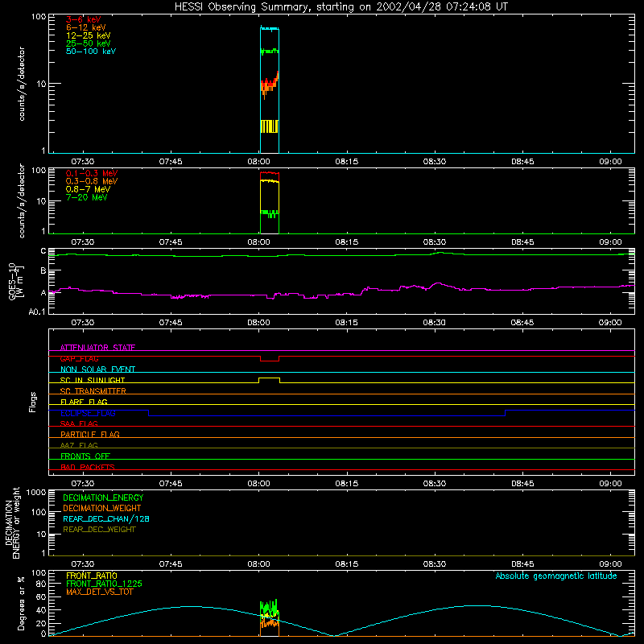This screenshot has width=644, height=644.
Task: Click the REAR_DEC_WEIGHT legend entry
Action: pyautogui.click(x=99, y=530)
